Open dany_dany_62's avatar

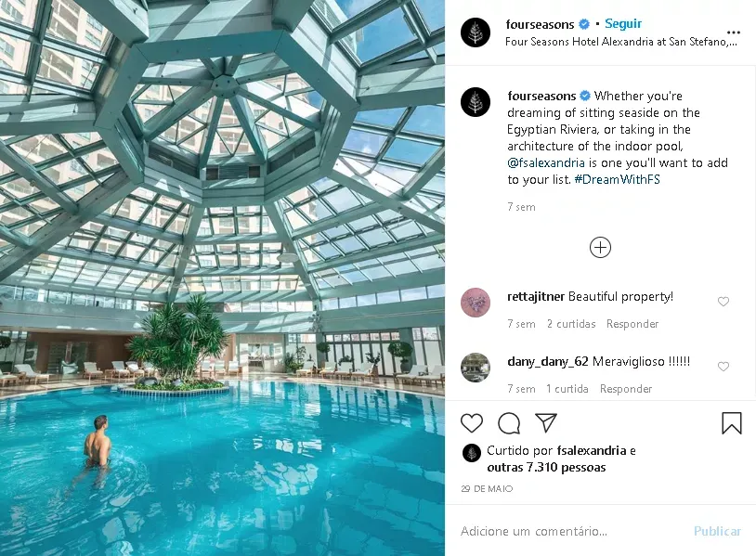(x=476, y=368)
